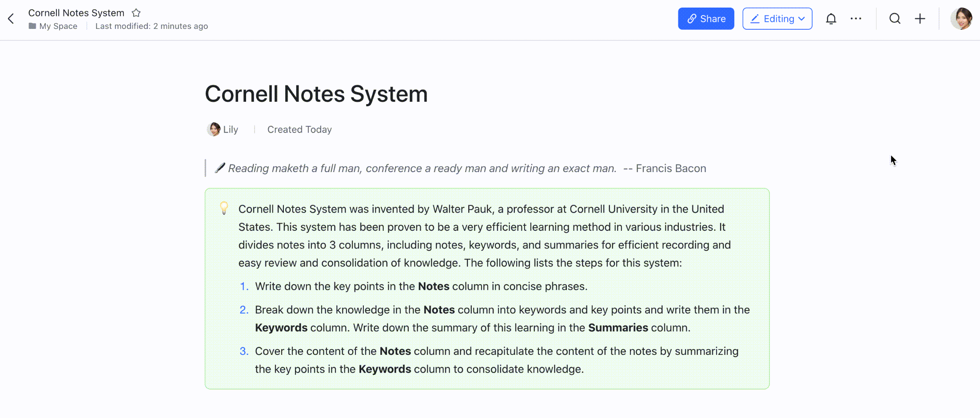Open notifications bell icon

831,19
